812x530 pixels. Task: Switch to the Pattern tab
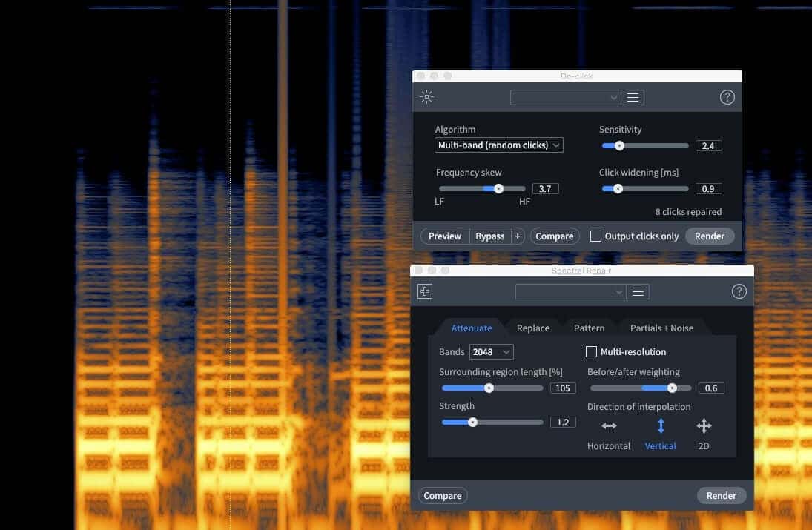(x=589, y=328)
